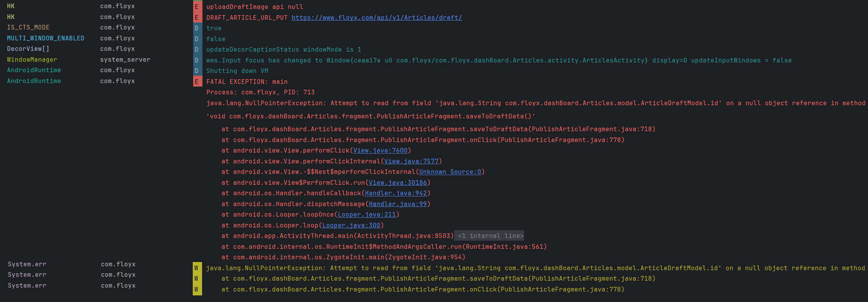Open the Looper.java:211 link
The image size is (868, 302).
click(367, 215)
